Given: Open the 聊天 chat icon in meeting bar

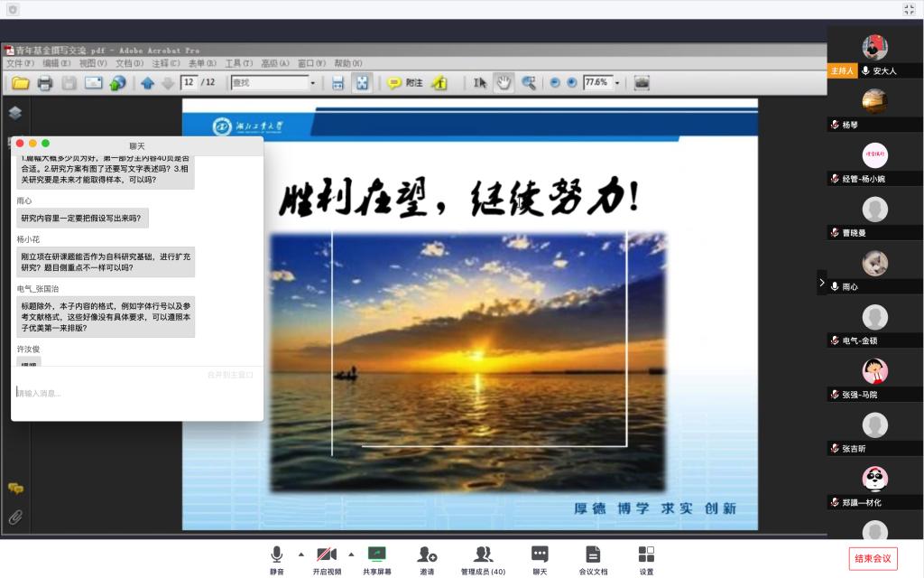Looking at the screenshot, I should (540, 559).
